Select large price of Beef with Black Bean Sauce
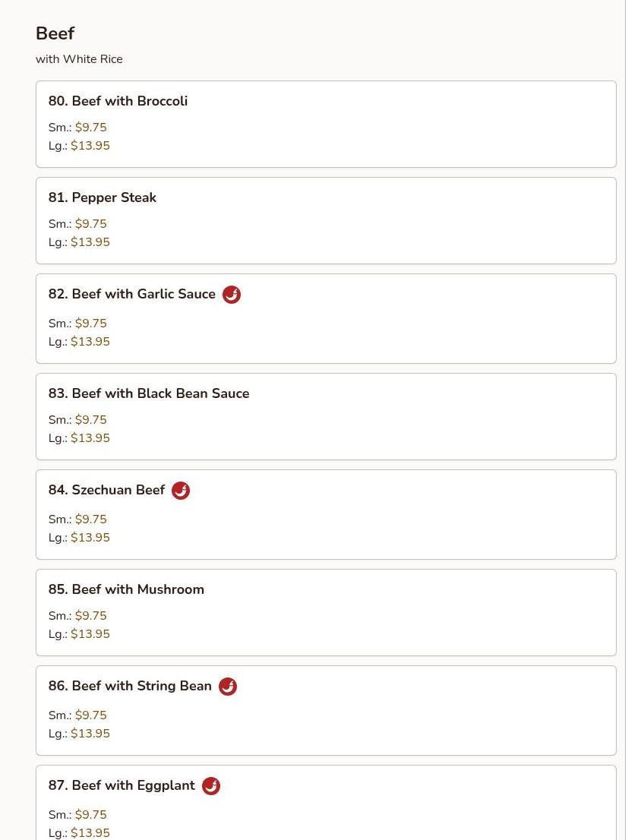Screen dimensions: 641x840 coord(90,438)
